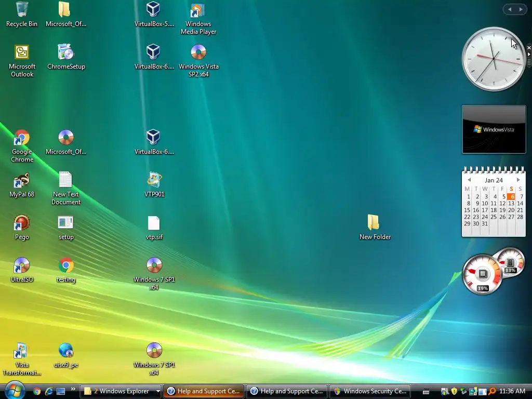Click the 11:36 AM taskbar clock

(512, 391)
